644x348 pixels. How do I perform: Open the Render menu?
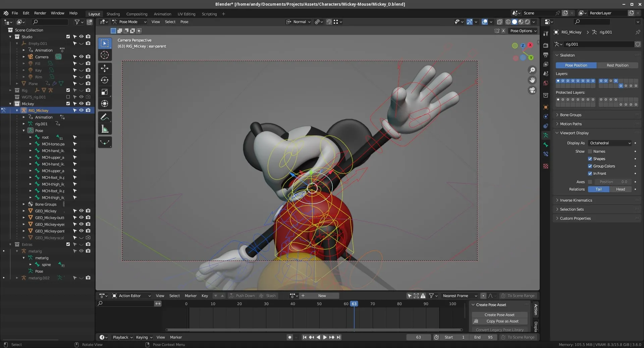click(40, 13)
